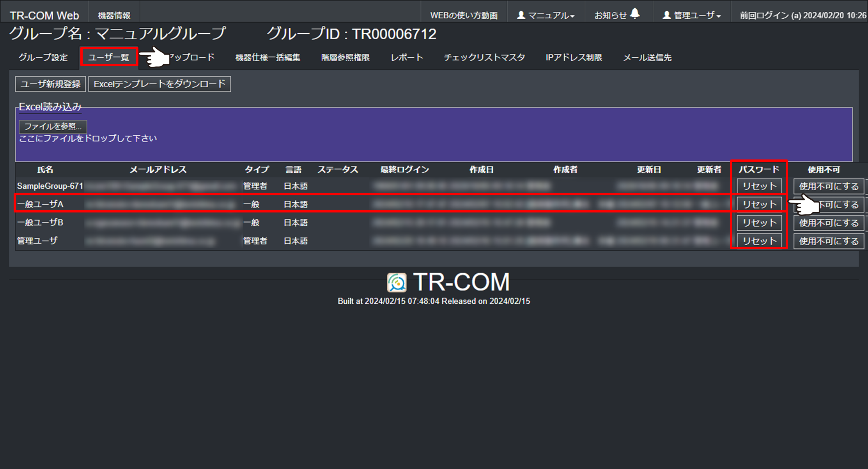Reset password for 管理ユーザ row
Screen dimensions: 868x469
(x=759, y=241)
